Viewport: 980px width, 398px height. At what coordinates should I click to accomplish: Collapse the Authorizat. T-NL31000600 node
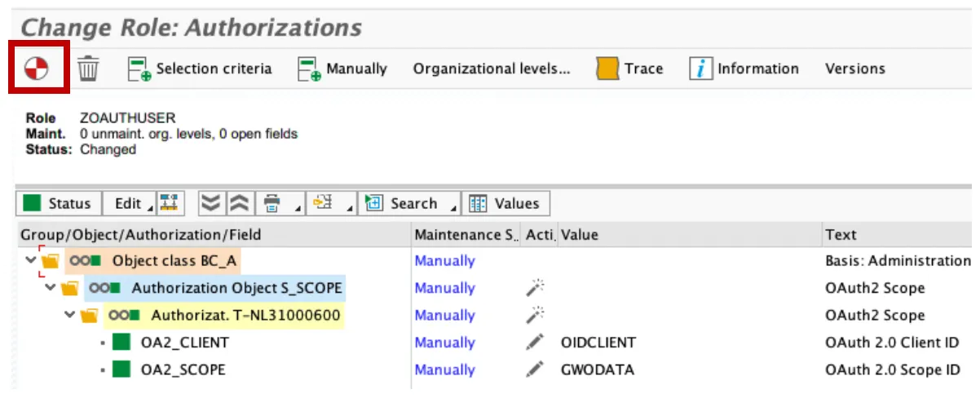click(70, 316)
